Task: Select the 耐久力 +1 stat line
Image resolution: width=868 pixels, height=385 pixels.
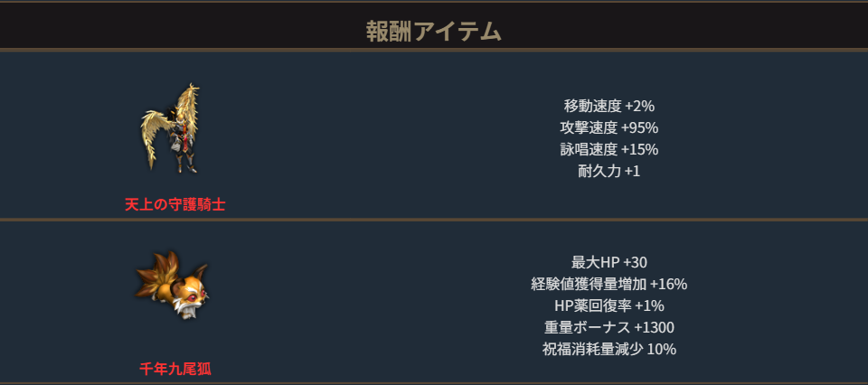Action: [x=609, y=171]
